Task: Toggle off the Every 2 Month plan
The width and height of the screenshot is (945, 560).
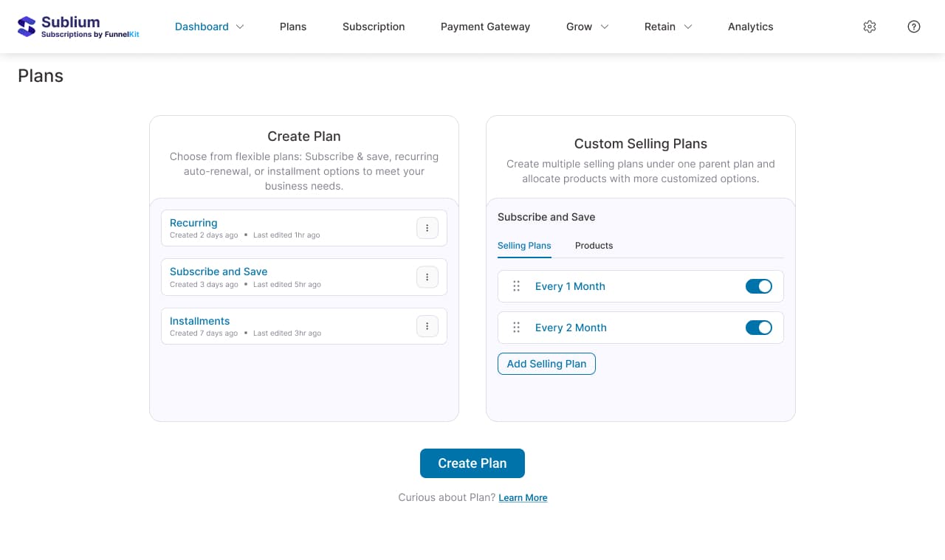Action: click(x=759, y=328)
